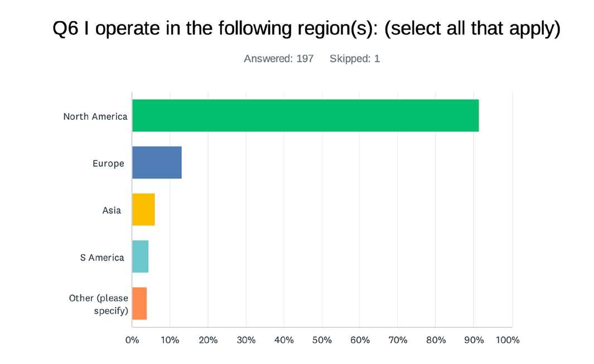The height and width of the screenshot is (364, 594).
Task: Select the Answered: 197 text
Action: (x=278, y=59)
